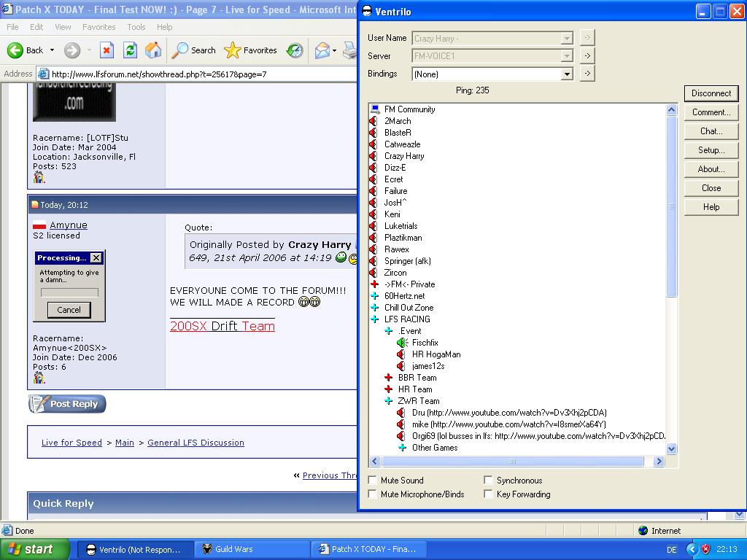Image resolution: width=747 pixels, height=560 pixels.
Task: Close the Processing avatar dialog X
Action: click(x=96, y=257)
